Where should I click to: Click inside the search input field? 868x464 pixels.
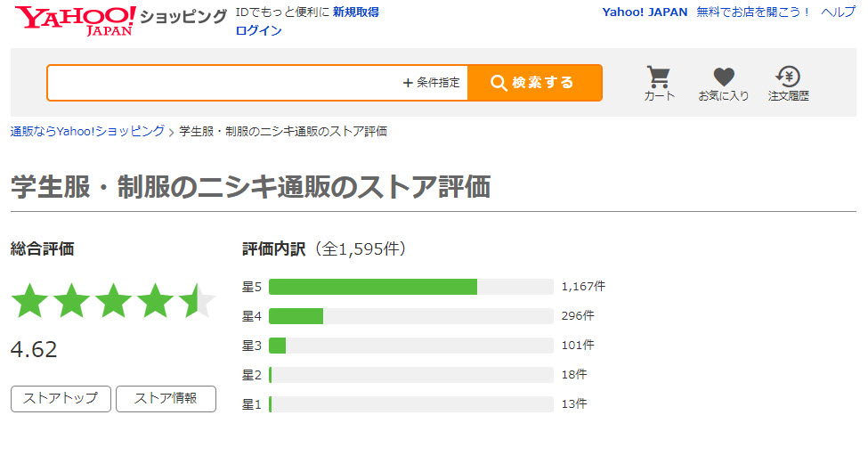pyautogui.click(x=223, y=83)
